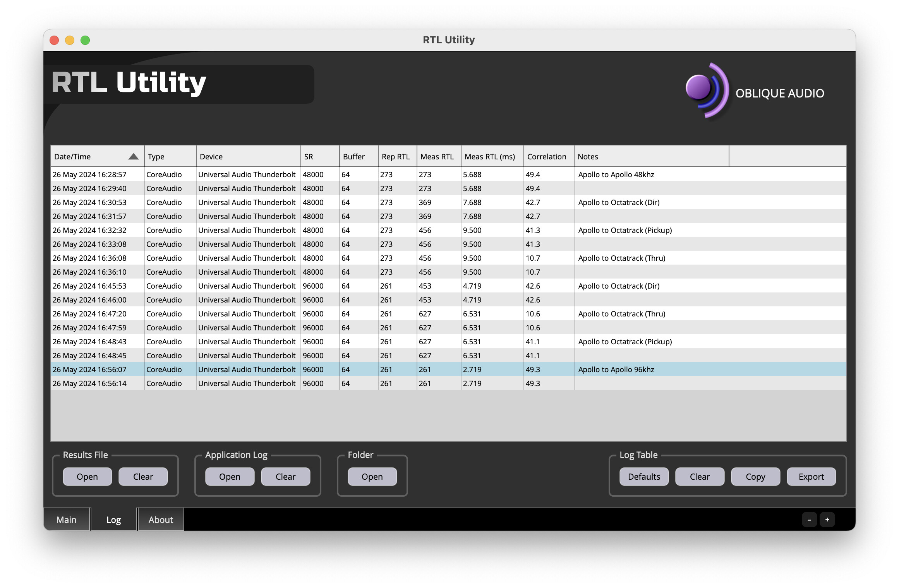Open the Folder location

pyautogui.click(x=372, y=477)
